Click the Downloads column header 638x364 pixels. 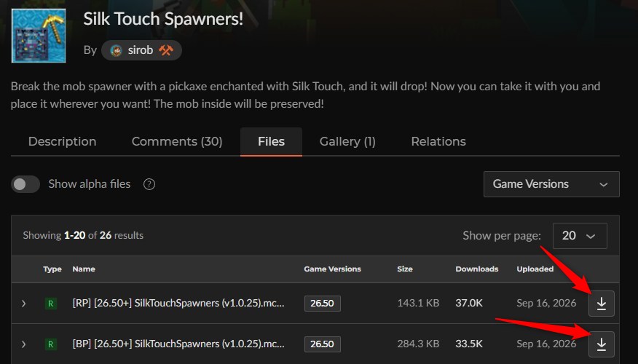[477, 269]
